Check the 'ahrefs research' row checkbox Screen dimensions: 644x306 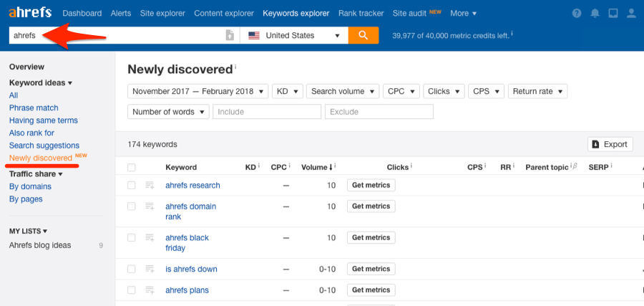point(132,186)
